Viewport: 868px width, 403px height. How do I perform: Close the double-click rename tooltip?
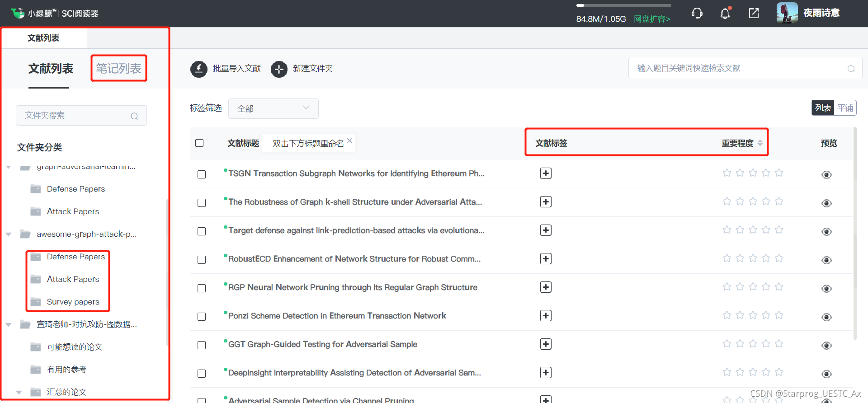tap(349, 141)
